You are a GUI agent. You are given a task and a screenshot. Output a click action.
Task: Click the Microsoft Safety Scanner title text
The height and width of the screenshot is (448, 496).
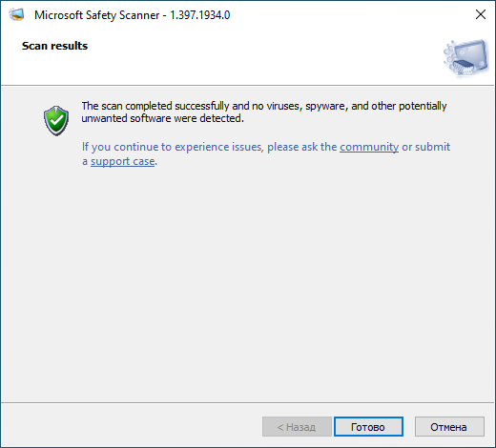(x=97, y=15)
